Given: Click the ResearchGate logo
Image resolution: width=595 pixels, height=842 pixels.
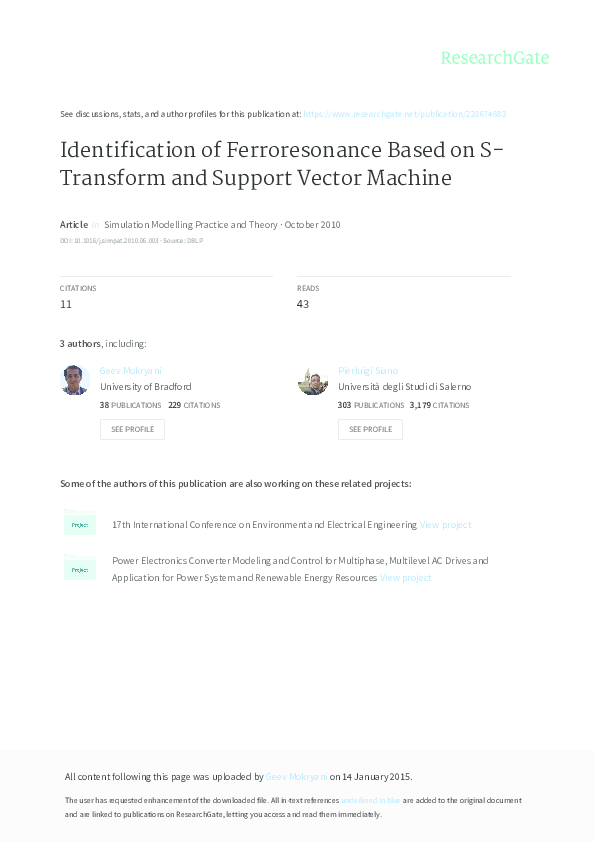Looking at the screenshot, I should click(x=495, y=58).
